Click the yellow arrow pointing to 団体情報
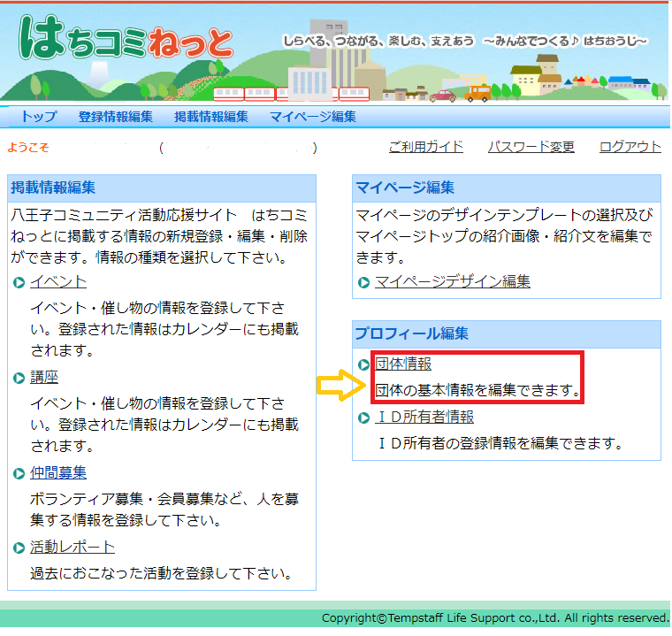 pyautogui.click(x=340, y=385)
